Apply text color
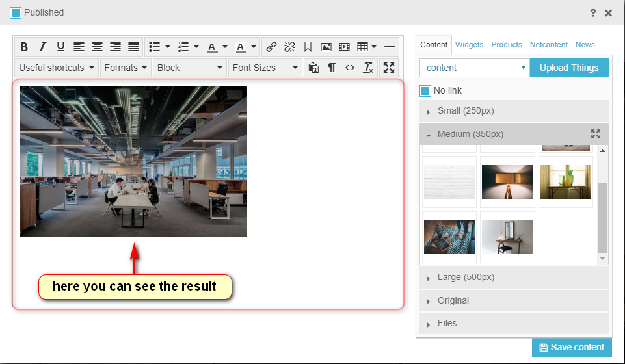 click(212, 47)
